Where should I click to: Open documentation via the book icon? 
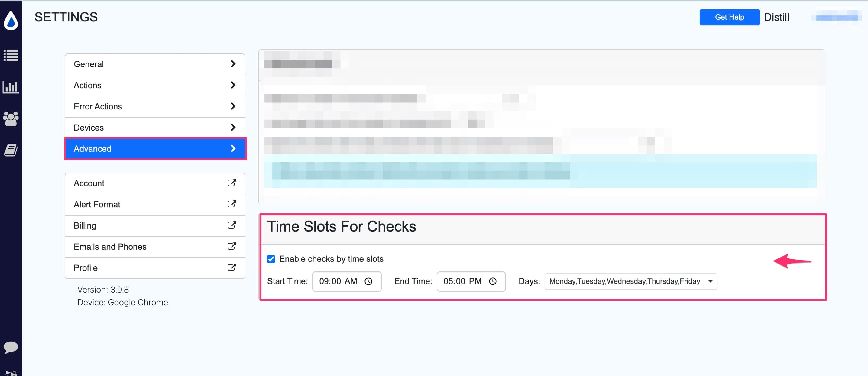pyautogui.click(x=11, y=151)
